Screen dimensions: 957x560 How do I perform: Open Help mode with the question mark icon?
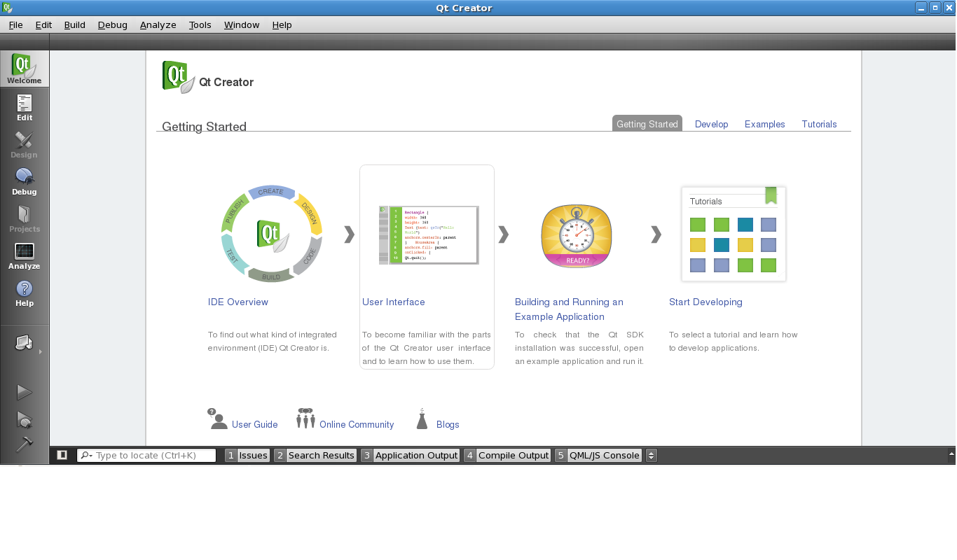click(25, 293)
